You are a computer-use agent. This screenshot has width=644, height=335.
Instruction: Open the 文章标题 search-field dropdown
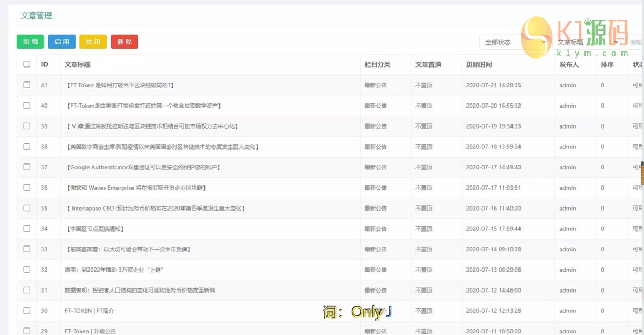(586, 42)
